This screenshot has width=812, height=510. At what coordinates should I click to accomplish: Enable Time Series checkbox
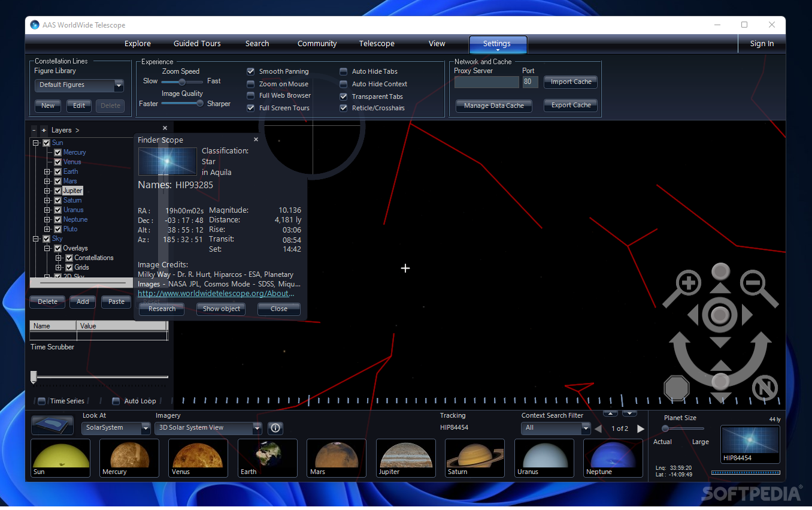click(42, 401)
